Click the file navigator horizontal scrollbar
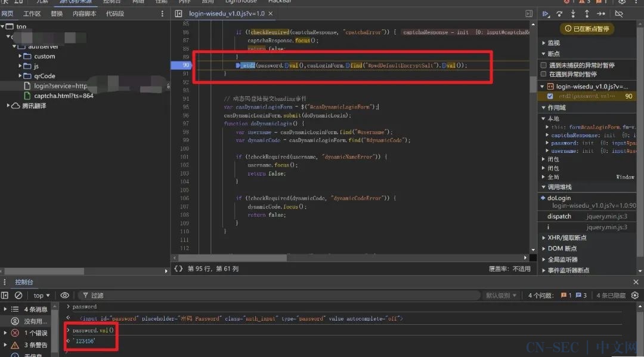The height and width of the screenshot is (357, 644). coord(44,272)
